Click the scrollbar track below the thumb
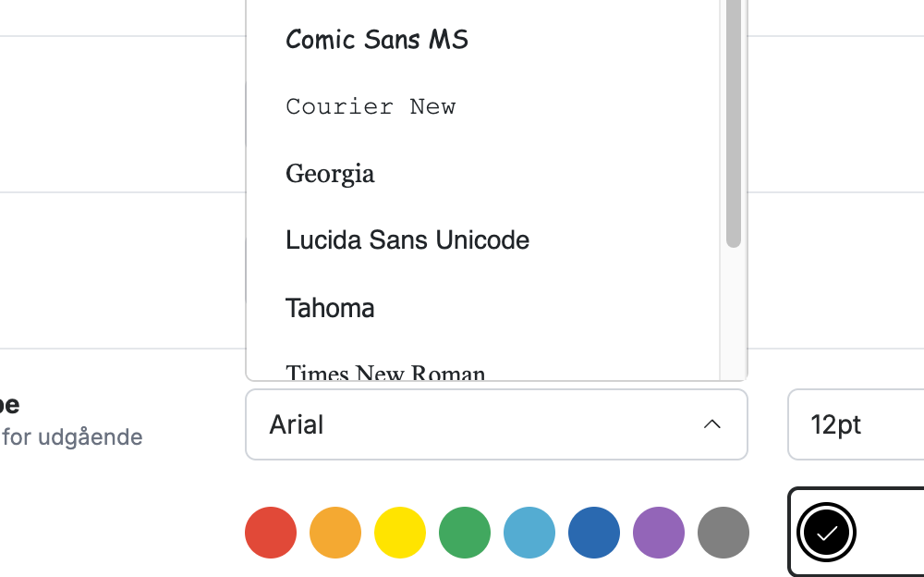The height and width of the screenshot is (577, 924). point(733,313)
